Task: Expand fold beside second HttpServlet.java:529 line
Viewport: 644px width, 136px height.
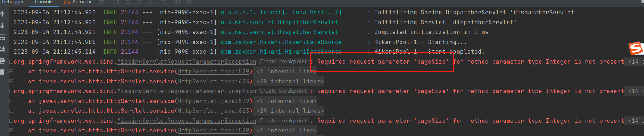Action: pyautogui.click(x=11, y=101)
